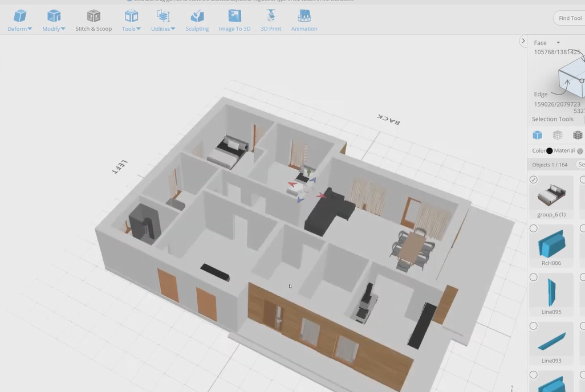
Task: Open the Modify tool menu
Action: pos(54,21)
